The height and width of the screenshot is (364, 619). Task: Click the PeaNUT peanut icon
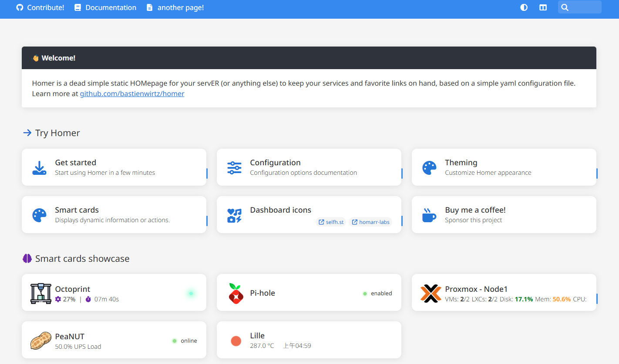click(x=41, y=341)
